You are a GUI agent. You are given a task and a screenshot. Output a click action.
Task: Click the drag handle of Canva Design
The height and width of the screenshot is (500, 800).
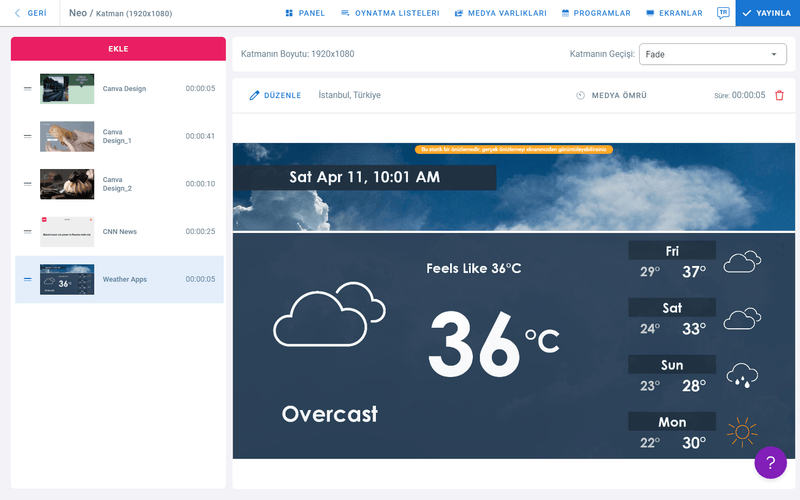tap(28, 89)
